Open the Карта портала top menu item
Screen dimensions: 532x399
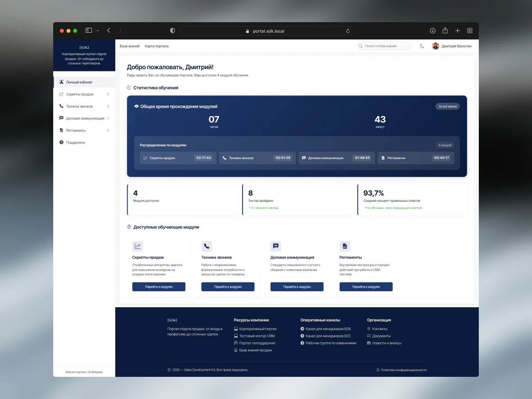[x=156, y=46]
